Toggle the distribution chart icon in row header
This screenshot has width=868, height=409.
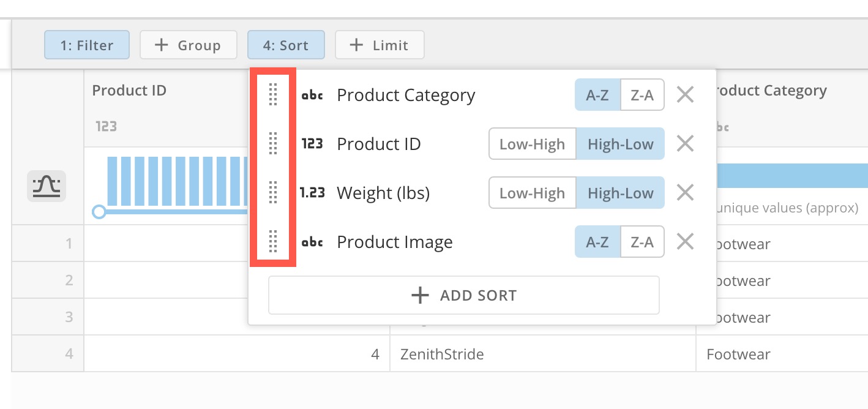pos(47,187)
